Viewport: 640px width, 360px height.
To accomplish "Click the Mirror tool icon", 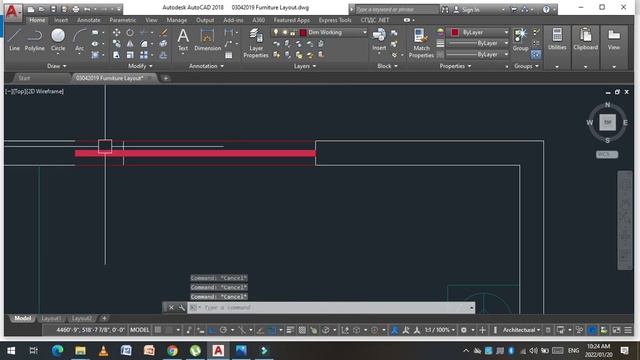I will (x=130, y=44).
